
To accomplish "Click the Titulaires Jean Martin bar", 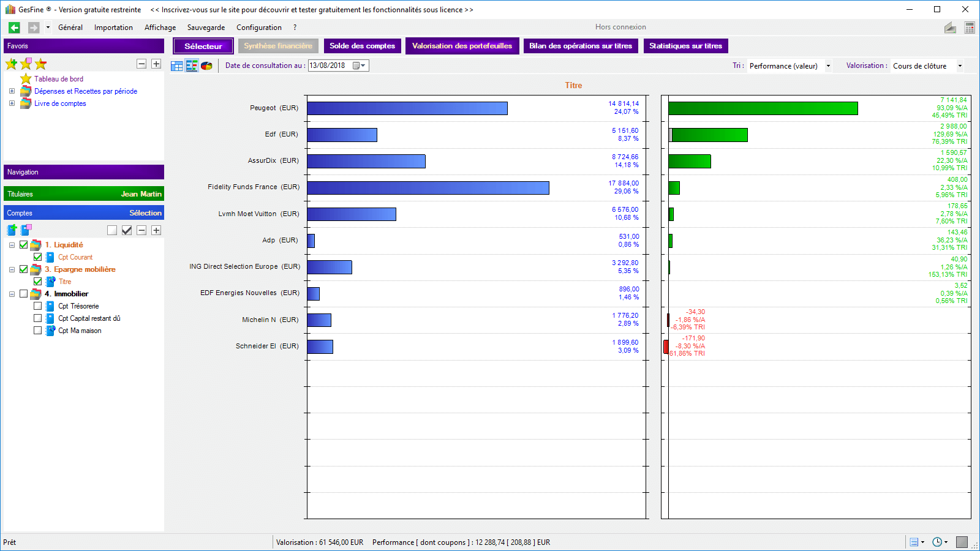I will point(84,194).
